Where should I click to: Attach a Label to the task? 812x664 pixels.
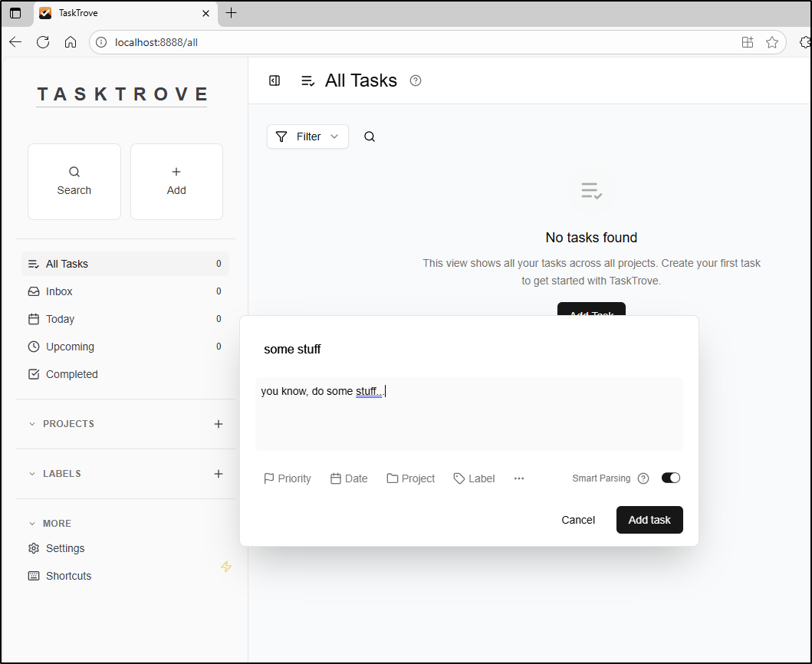click(474, 478)
